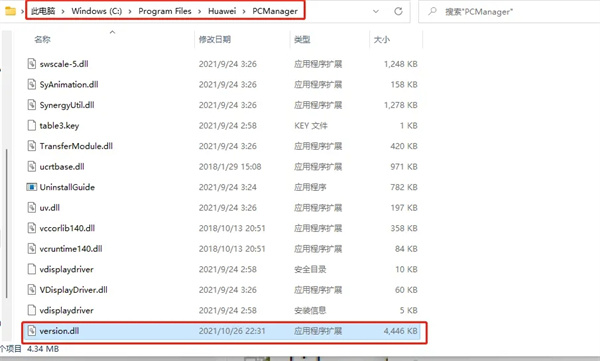Click PCManager in the breadcrumb path

click(275, 11)
